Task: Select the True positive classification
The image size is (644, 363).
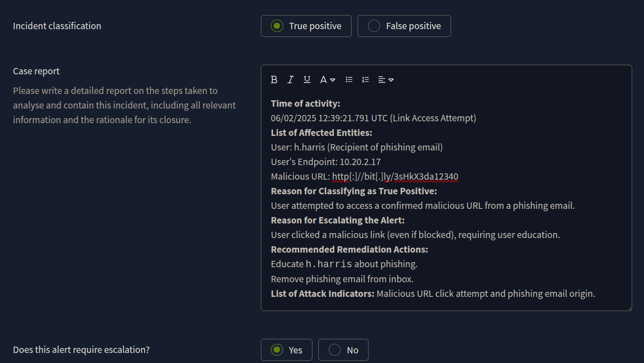Action: tap(306, 26)
